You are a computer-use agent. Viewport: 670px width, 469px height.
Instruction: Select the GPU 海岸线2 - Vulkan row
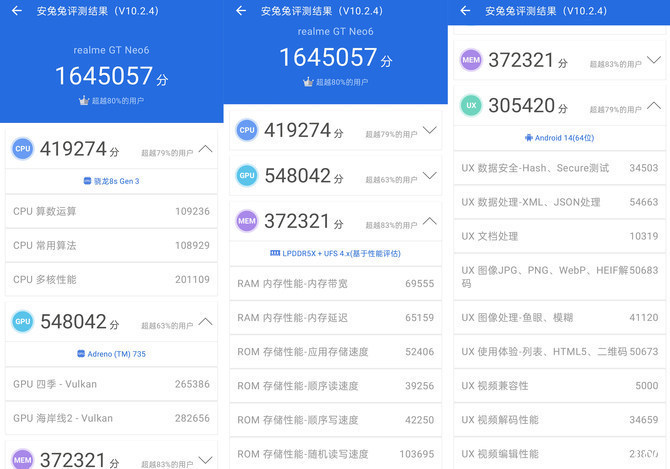coord(111,417)
